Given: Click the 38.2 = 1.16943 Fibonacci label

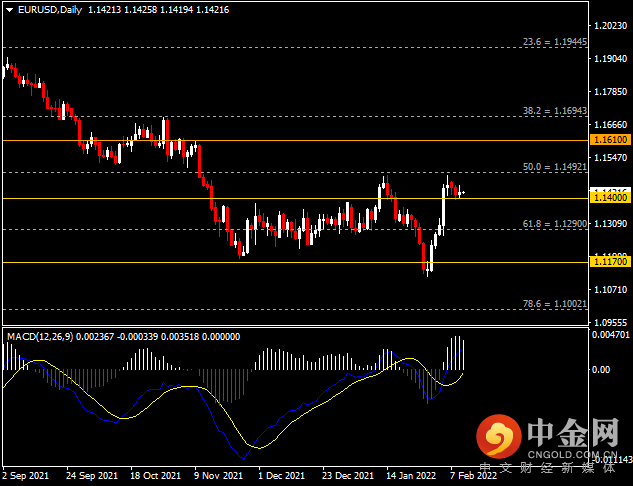Looking at the screenshot, I should point(555,111).
